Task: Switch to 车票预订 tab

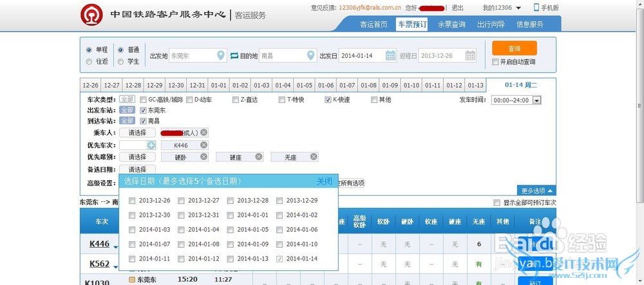Action: click(412, 24)
